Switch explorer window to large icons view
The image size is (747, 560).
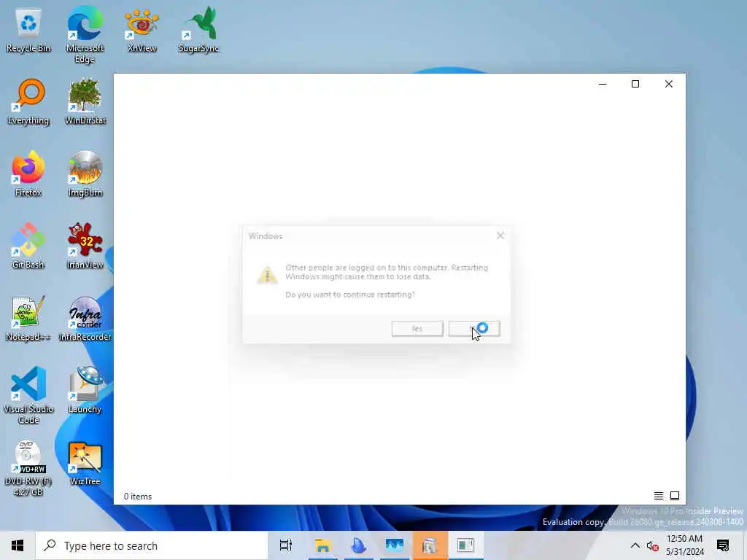(x=675, y=496)
